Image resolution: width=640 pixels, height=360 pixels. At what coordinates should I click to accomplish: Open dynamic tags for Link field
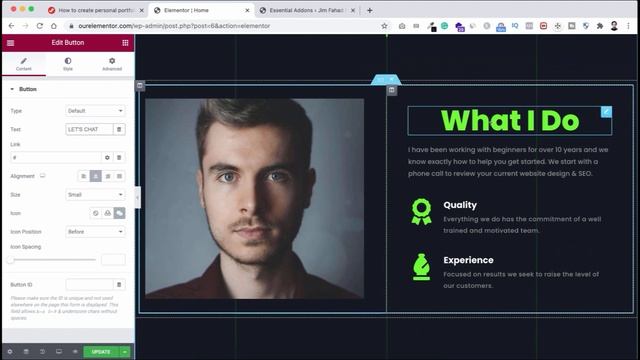(x=119, y=158)
